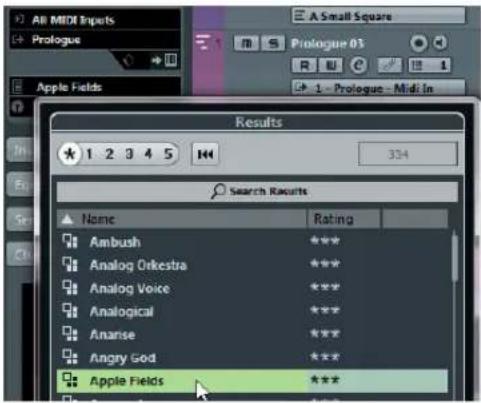Click the preset icon beside A Small Square

pyautogui.click(x=299, y=15)
